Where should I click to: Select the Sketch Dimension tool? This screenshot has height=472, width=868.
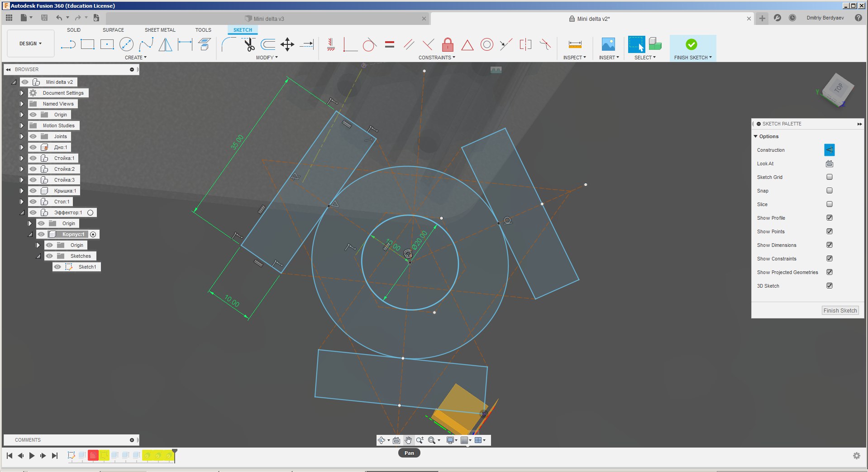click(x=185, y=44)
